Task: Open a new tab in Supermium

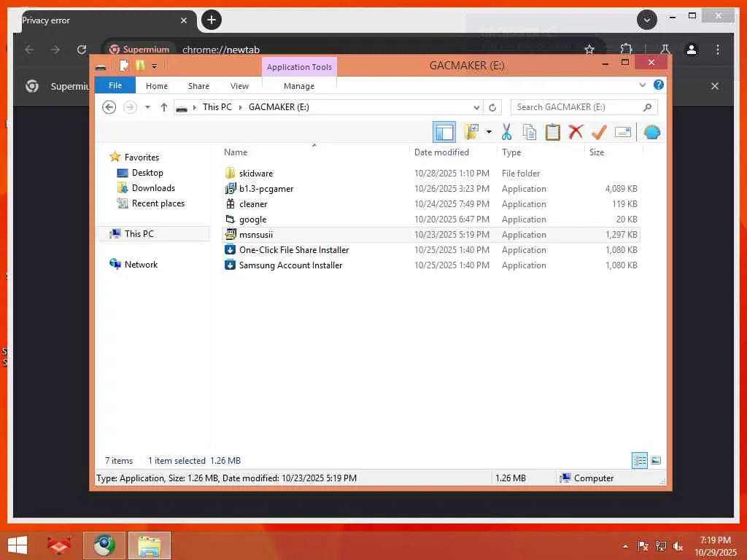Action: pos(212,20)
